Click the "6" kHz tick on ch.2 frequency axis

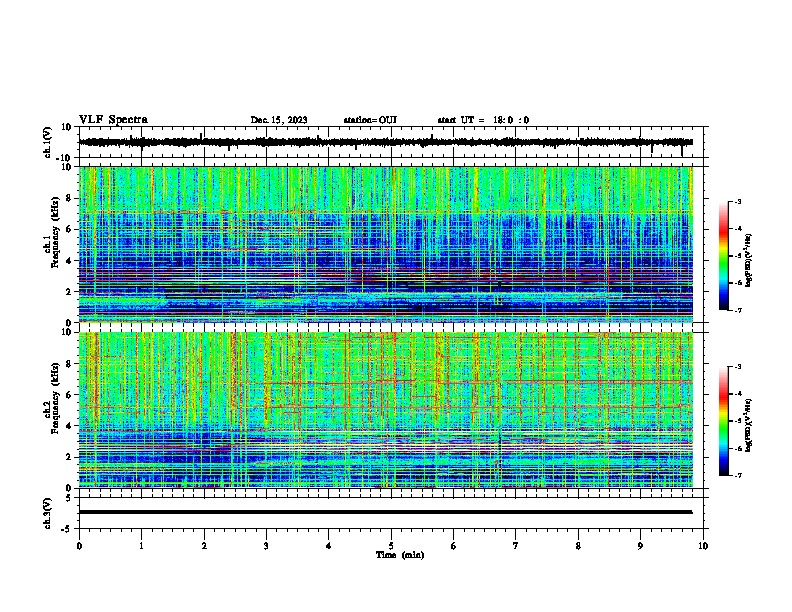(x=69, y=394)
